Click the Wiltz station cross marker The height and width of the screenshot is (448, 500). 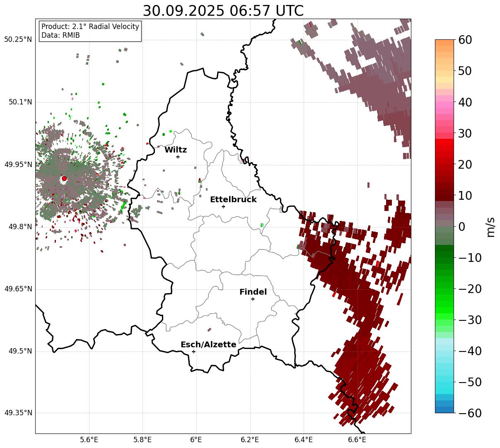(178, 157)
